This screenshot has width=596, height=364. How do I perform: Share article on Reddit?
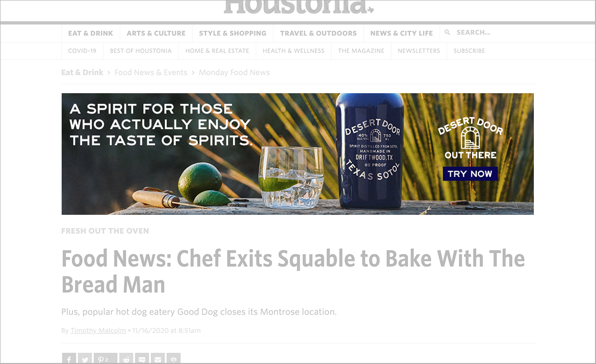(x=126, y=358)
